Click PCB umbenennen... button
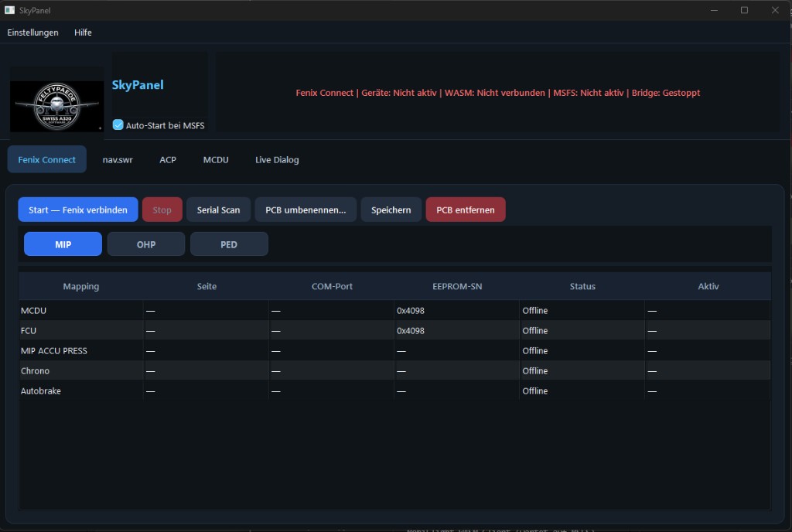The image size is (792, 532). pos(306,210)
